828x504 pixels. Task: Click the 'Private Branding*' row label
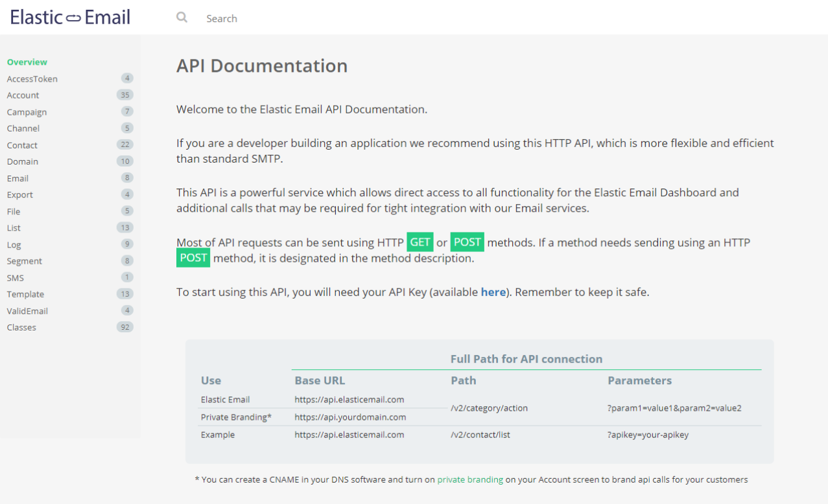click(x=236, y=417)
